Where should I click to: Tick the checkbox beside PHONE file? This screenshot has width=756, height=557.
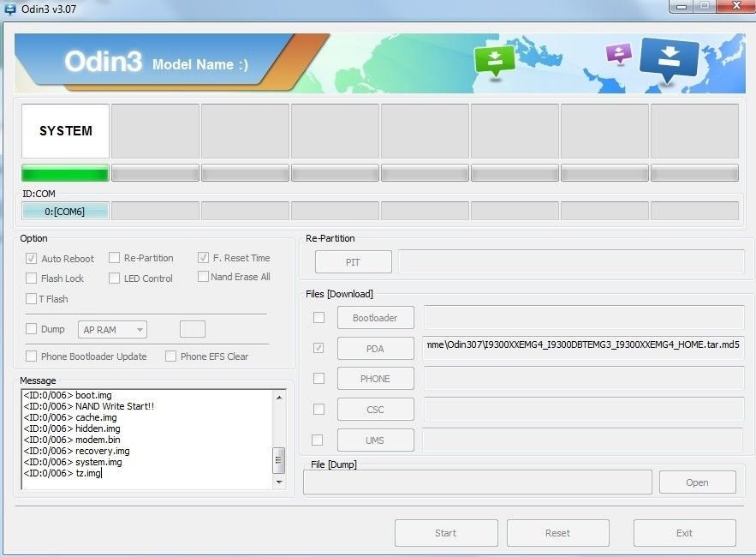tap(318, 379)
